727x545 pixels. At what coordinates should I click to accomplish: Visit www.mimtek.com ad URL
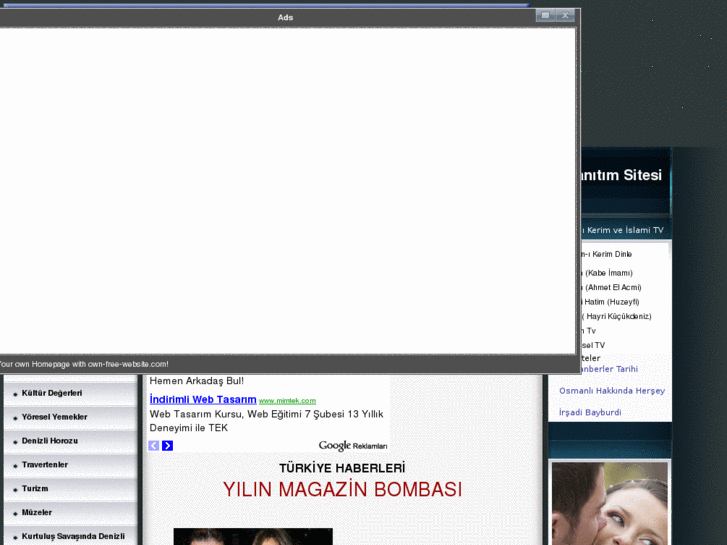[287, 401]
